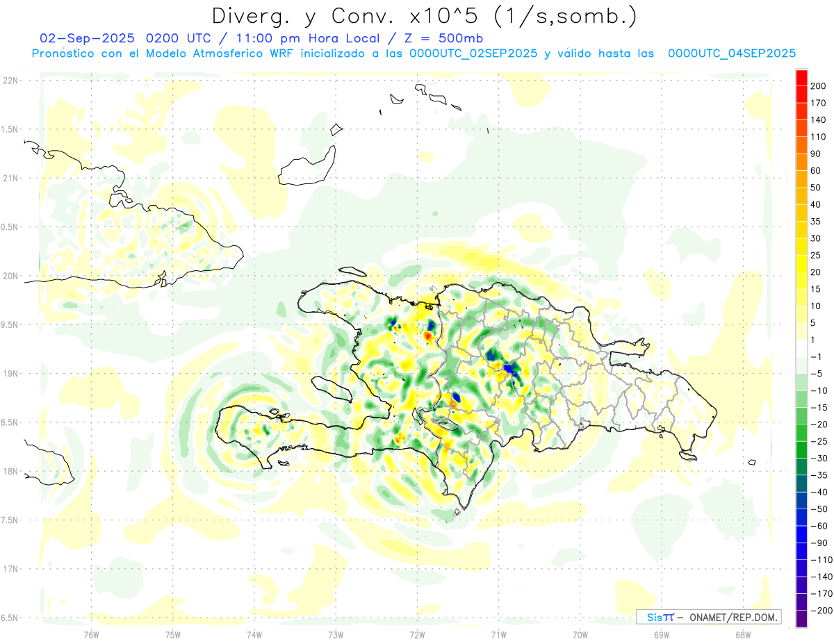Click the '0.5N' axis label
The image size is (834, 644).
(10, 227)
